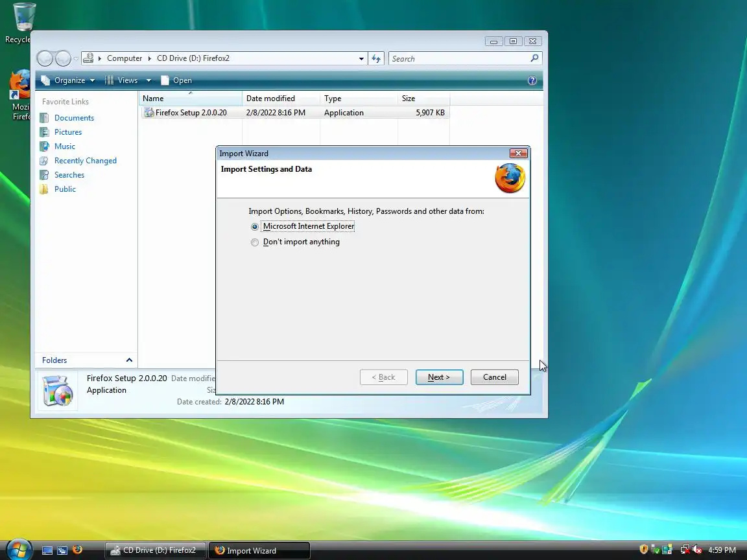Open recent pages dropdown beside nav buttons
The image size is (747, 560).
tap(76, 59)
